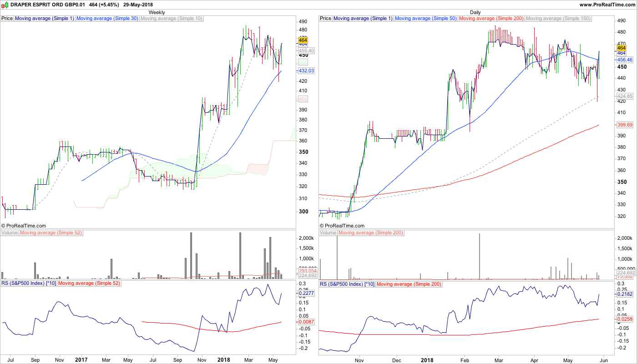Open Moving average (Simple 10) indicator label
Image resolution: width=637 pixels, height=364 pixels.
172,19
